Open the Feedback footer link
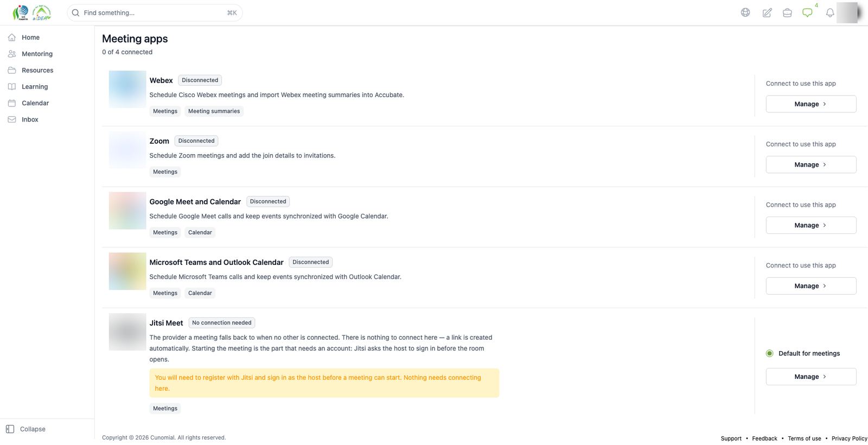The height and width of the screenshot is (445, 868). pyautogui.click(x=764, y=438)
